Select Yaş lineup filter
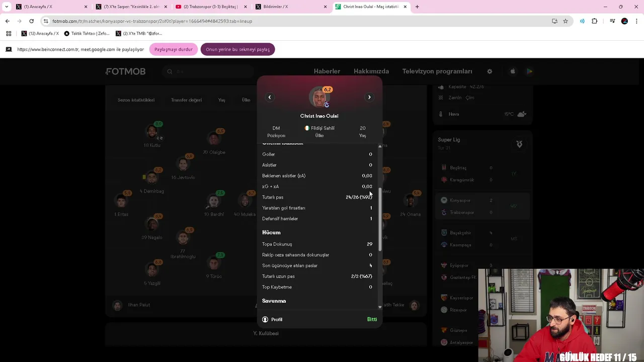Image resolution: width=644 pixels, height=362 pixels. 221,100
